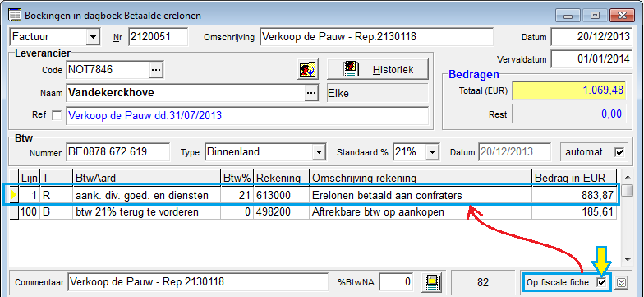Image resolution: width=644 pixels, height=297 pixels.
Task: Select 'Aftrekbare btw op aankopen' cell
Action: [421, 212]
